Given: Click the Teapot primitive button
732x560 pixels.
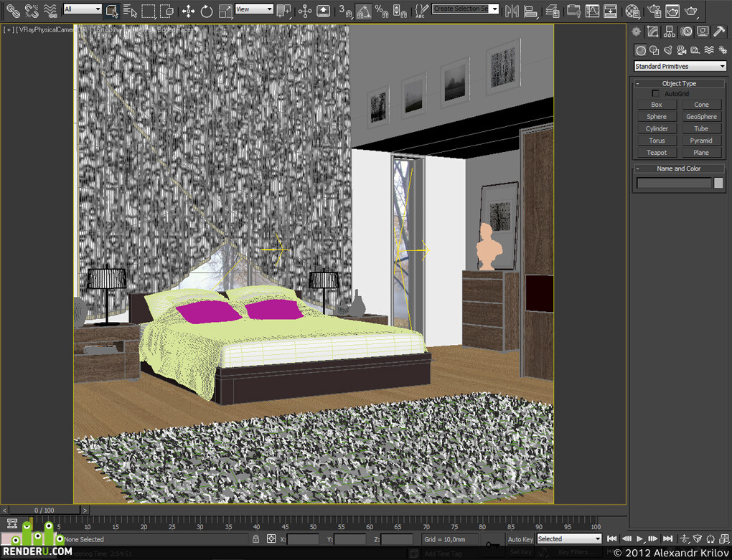Looking at the screenshot, I should [657, 153].
